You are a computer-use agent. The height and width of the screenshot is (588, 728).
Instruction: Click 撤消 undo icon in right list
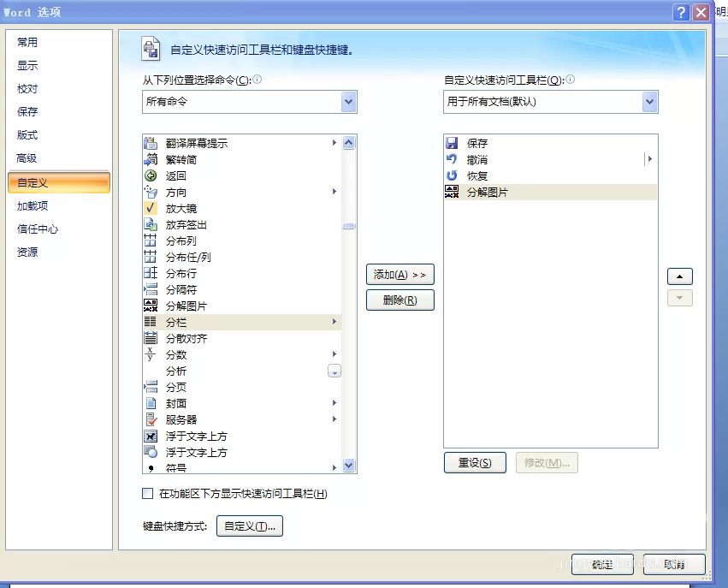click(x=452, y=159)
